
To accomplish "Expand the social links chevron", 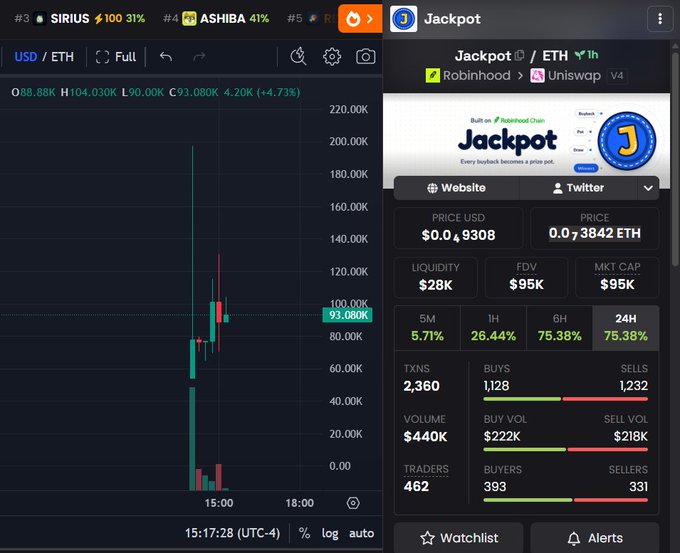I will coord(648,188).
